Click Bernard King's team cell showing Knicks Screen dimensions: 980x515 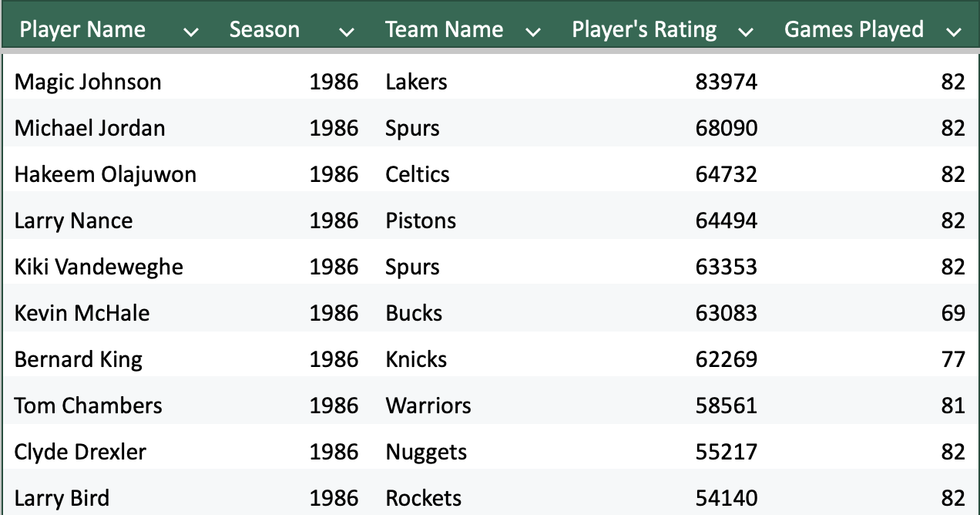click(416, 359)
